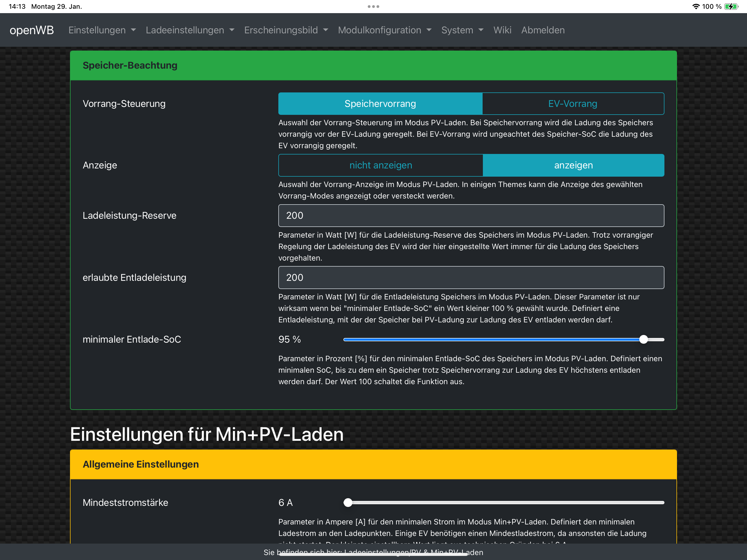Focus the Ladeleistung-Reserve input field
Image resolution: width=747 pixels, height=560 pixels.
[x=471, y=215]
